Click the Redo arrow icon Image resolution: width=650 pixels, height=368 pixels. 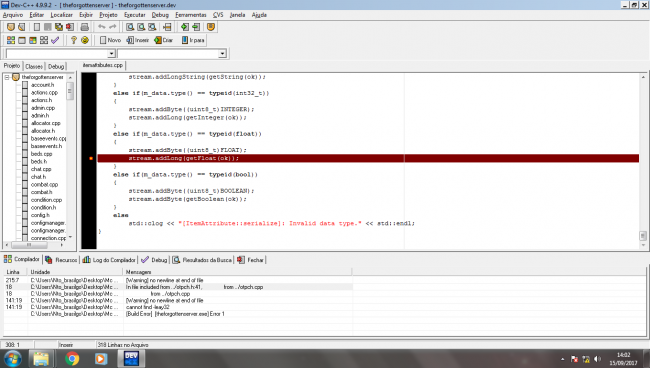[x=113, y=27]
